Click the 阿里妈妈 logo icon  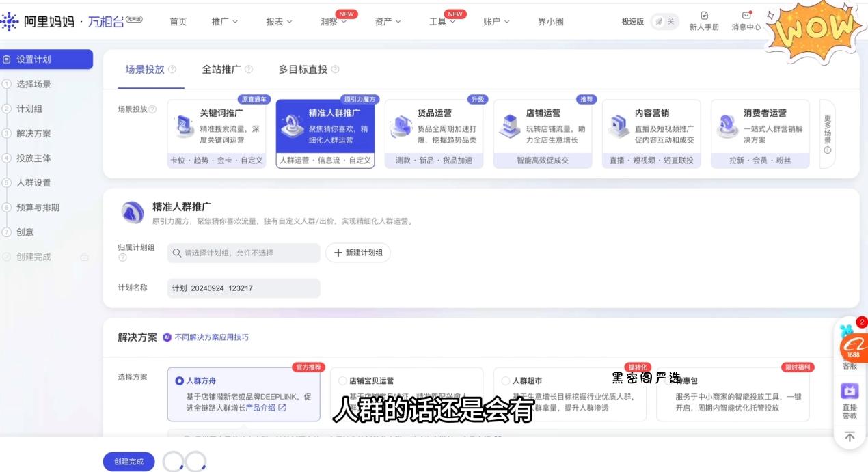coord(10,21)
